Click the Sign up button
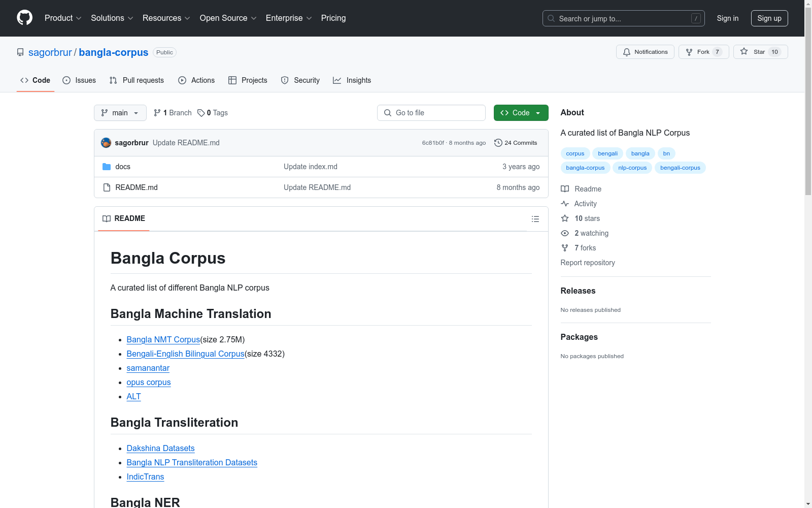 (x=769, y=18)
